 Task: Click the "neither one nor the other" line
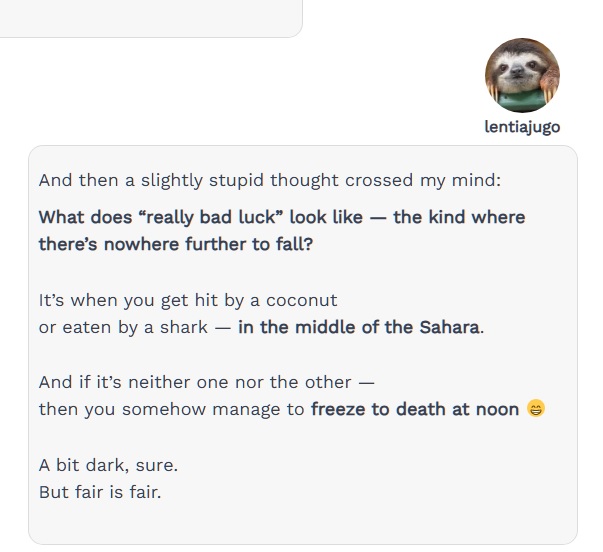pyautogui.click(x=206, y=382)
